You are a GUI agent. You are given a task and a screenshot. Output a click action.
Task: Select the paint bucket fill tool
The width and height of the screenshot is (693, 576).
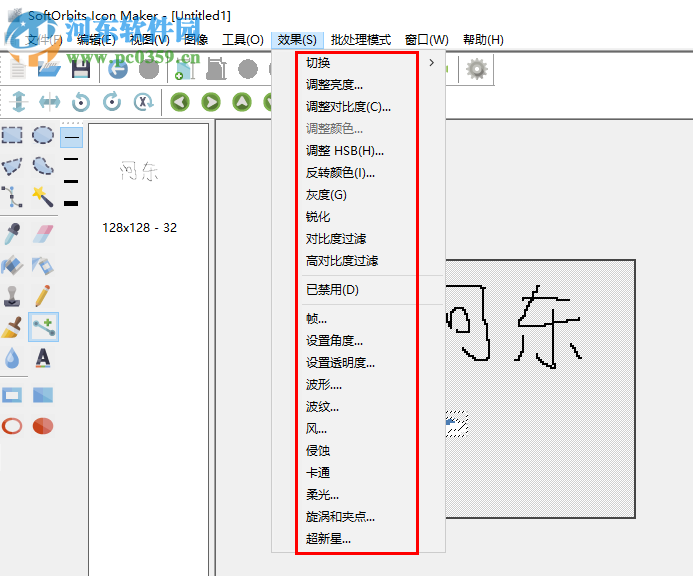point(12,265)
